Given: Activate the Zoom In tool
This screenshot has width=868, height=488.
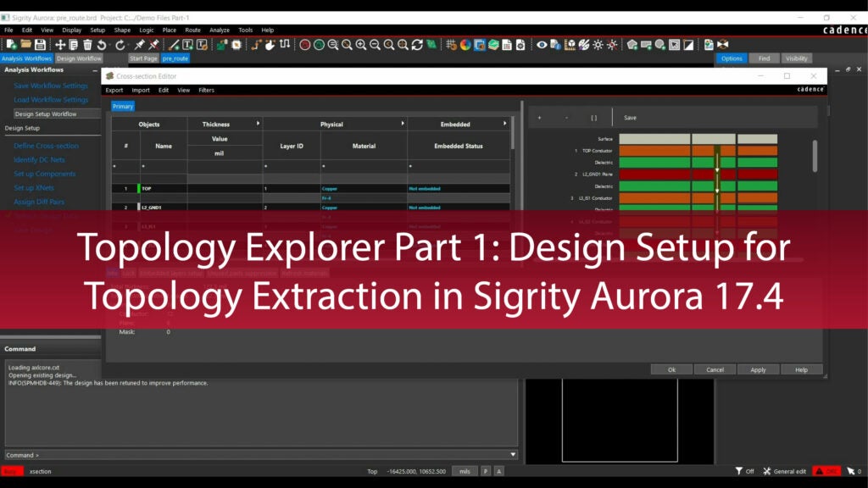Looking at the screenshot, I should [361, 42].
